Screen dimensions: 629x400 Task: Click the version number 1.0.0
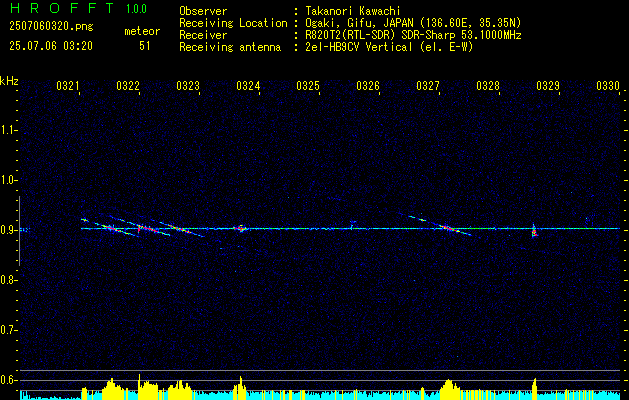click(x=136, y=9)
